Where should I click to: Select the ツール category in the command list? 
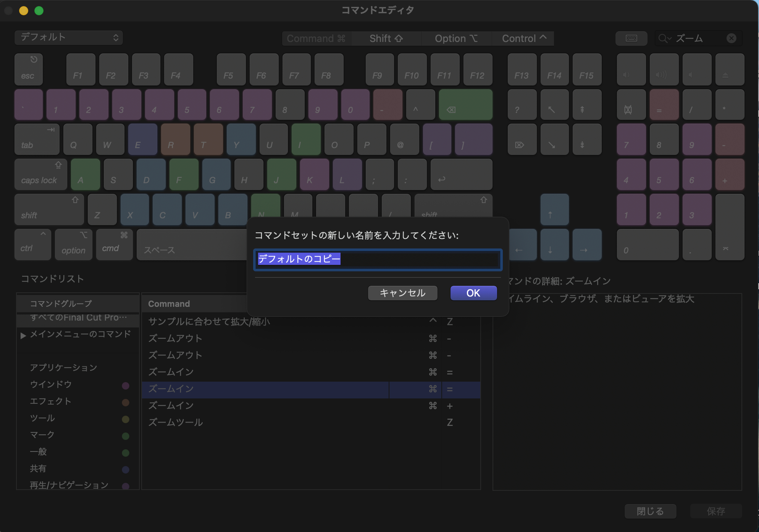42,418
